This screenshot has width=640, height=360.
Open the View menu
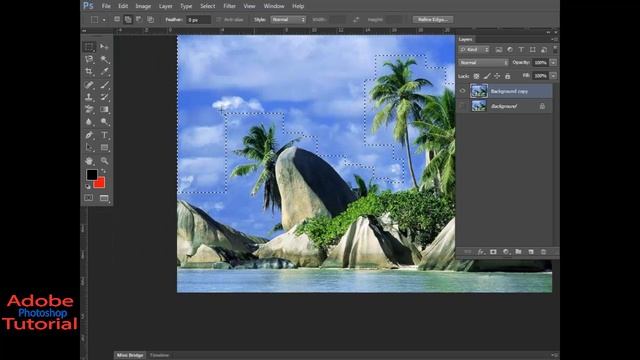[249, 6]
